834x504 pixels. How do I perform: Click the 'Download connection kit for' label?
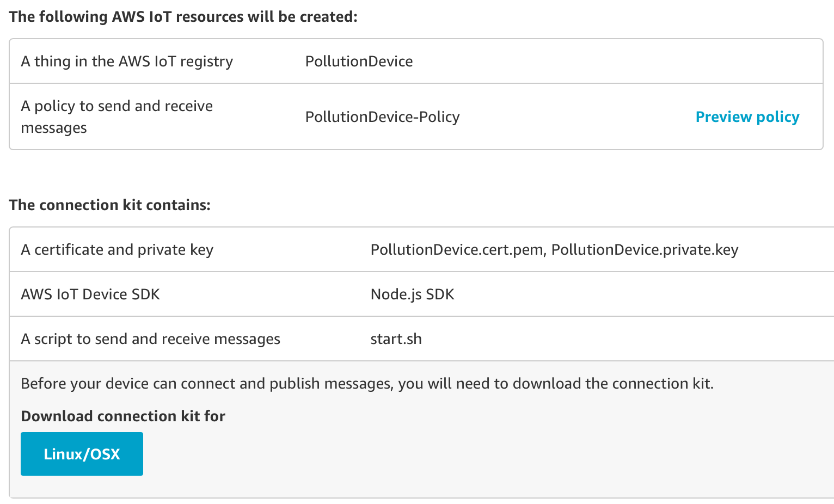tap(123, 416)
